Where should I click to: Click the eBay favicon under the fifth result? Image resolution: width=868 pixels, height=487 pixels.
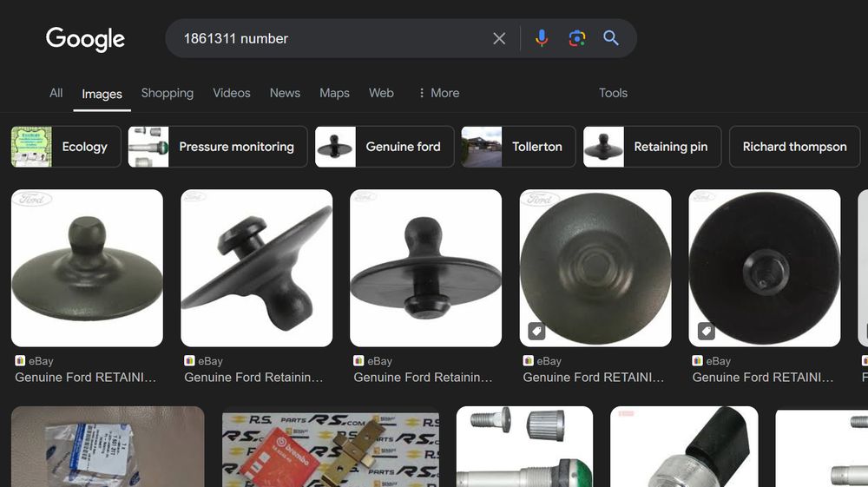coord(698,361)
